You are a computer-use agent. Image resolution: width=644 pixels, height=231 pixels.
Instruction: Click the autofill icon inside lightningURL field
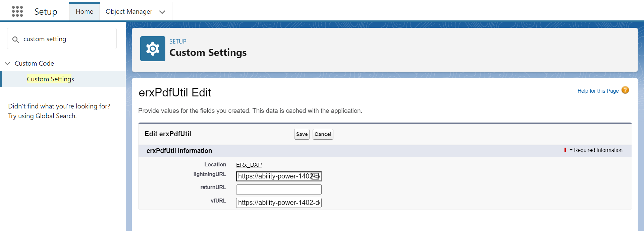click(x=315, y=176)
